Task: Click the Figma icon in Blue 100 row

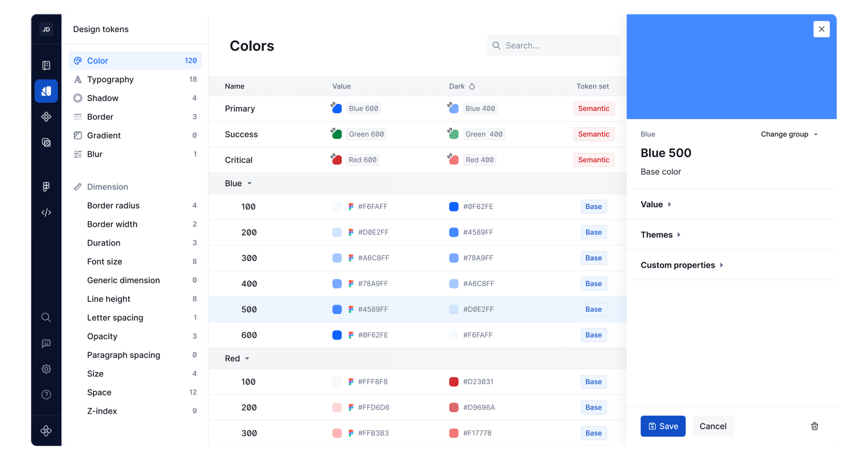Action: pyautogui.click(x=351, y=207)
